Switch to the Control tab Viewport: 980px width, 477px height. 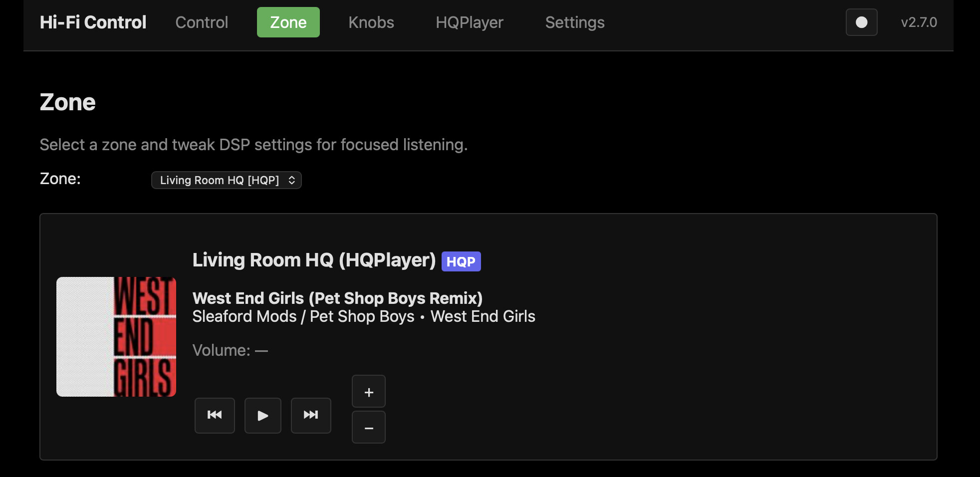point(202,22)
